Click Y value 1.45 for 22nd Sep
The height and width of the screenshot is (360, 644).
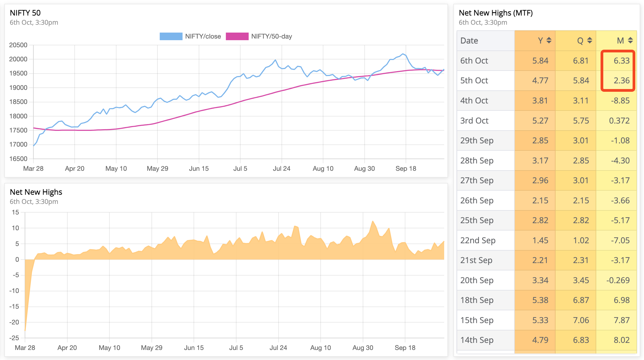pyautogui.click(x=540, y=240)
